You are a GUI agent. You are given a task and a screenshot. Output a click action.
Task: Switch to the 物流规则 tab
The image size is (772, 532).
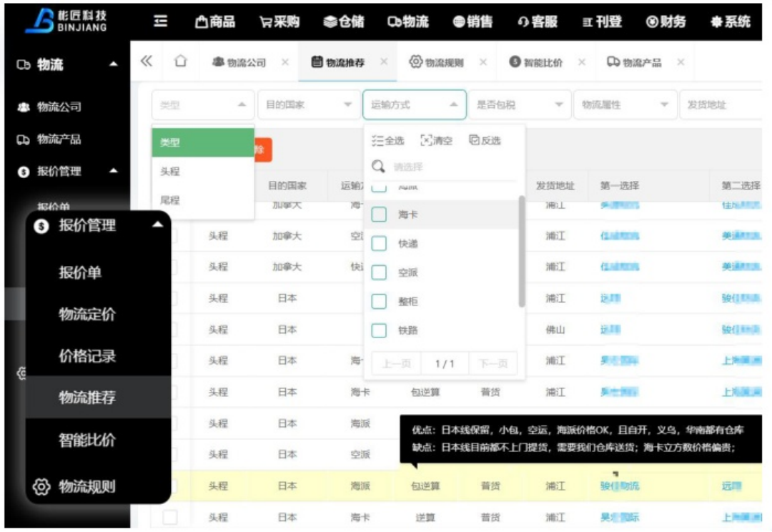coord(436,62)
